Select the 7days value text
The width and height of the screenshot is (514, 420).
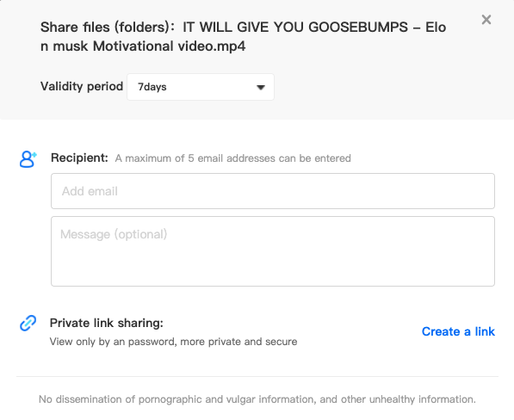click(152, 87)
